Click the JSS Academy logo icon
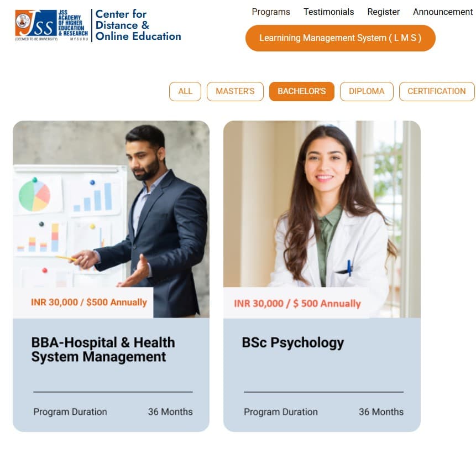Screen dimensions: 476x458 (x=51, y=25)
